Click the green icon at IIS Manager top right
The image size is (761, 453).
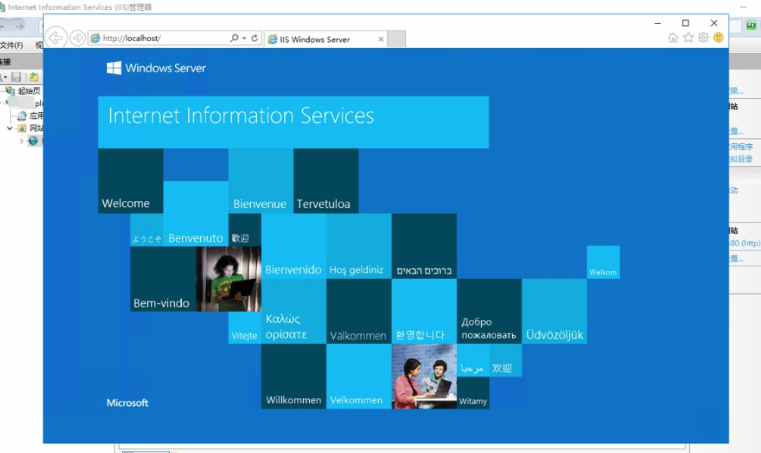751,25
